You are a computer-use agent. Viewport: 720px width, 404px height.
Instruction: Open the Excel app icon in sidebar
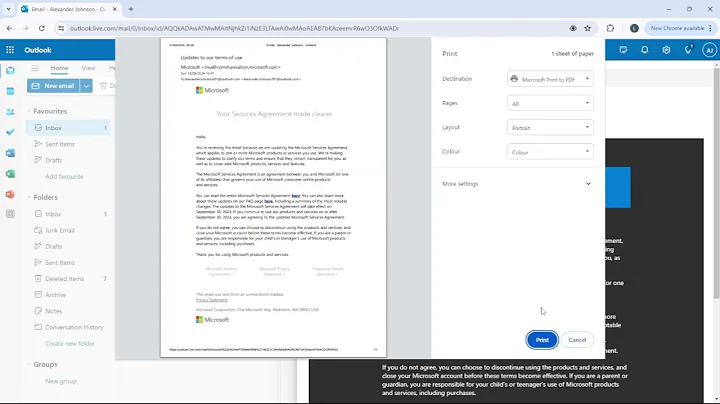point(10,174)
